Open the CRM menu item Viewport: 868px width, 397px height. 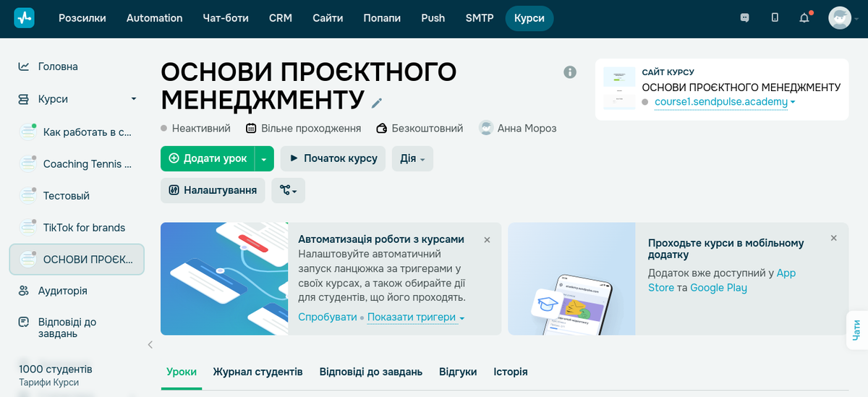click(280, 18)
